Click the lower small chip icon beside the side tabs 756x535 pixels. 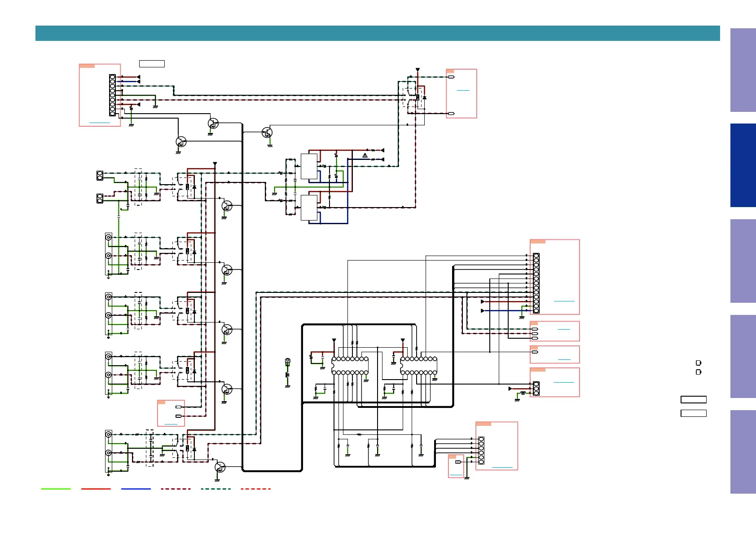tap(698, 372)
